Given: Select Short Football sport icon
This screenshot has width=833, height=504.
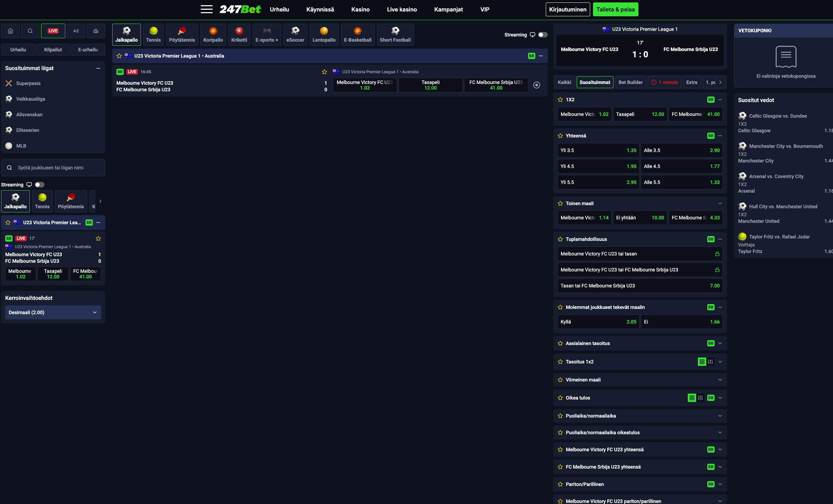Looking at the screenshot, I should click(395, 35).
